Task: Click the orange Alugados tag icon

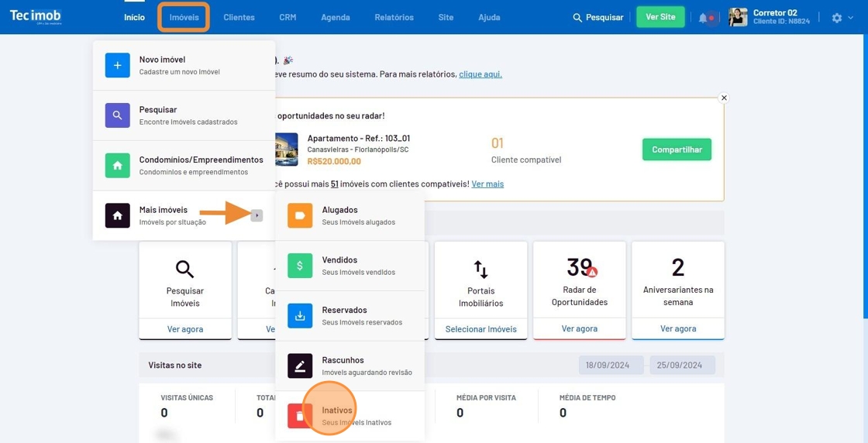Action: pos(300,215)
